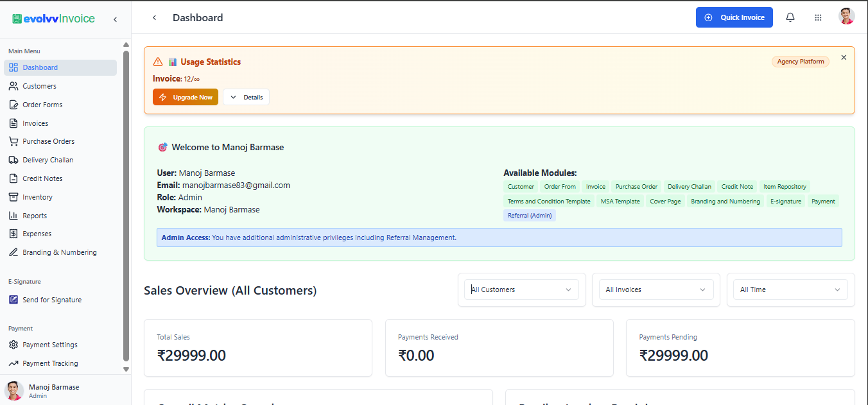
Task: Open Credit Notes menu item
Action: (x=60, y=178)
